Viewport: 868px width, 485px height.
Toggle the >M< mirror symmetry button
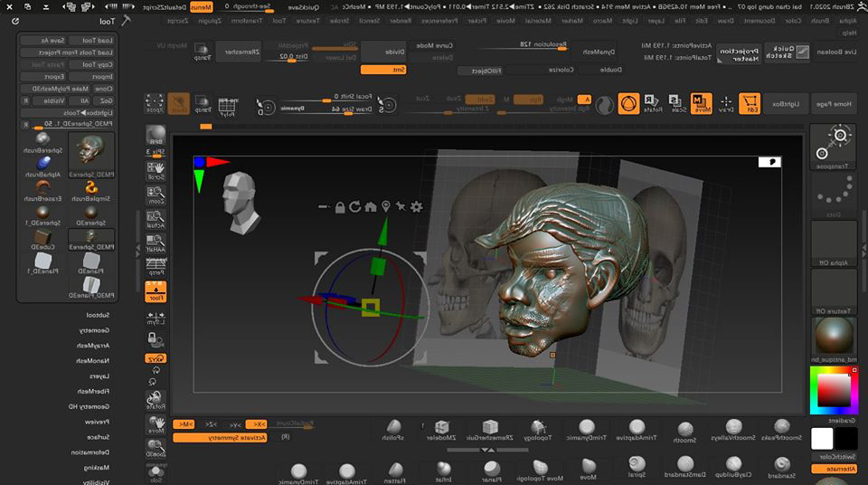(184, 424)
